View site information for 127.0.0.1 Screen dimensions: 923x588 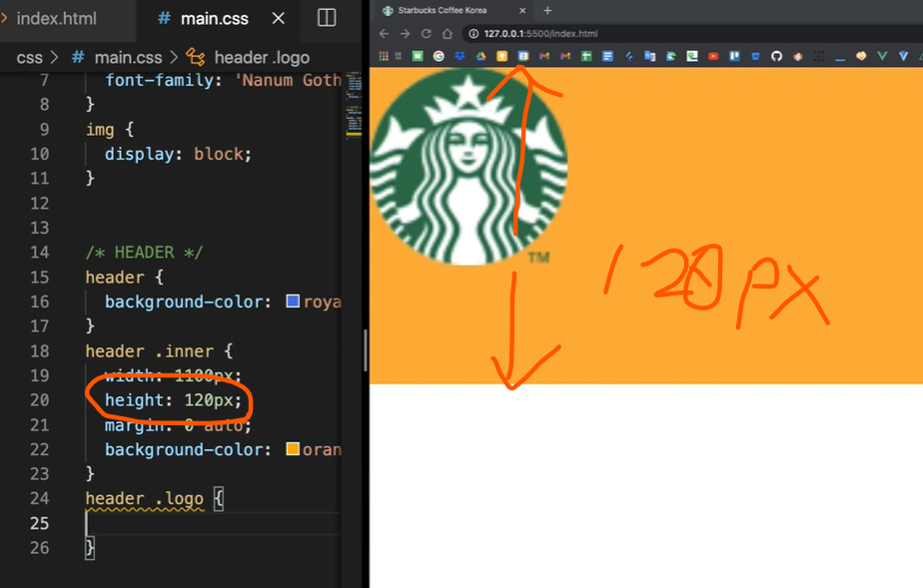473,34
